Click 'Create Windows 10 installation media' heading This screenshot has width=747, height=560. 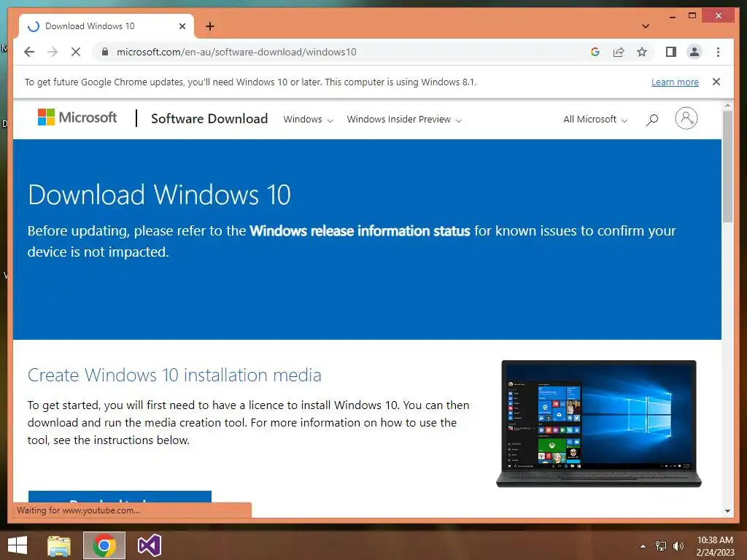coord(174,376)
